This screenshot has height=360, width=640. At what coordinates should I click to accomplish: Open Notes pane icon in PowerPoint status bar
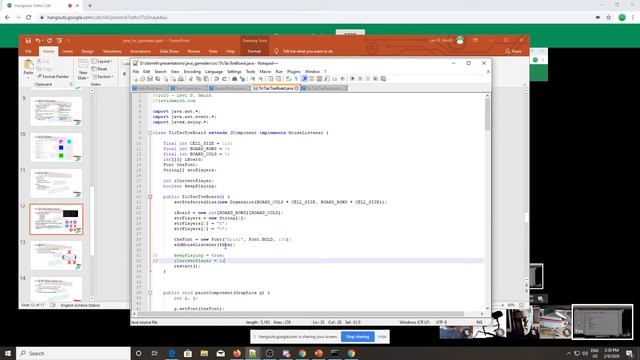click(53, 305)
